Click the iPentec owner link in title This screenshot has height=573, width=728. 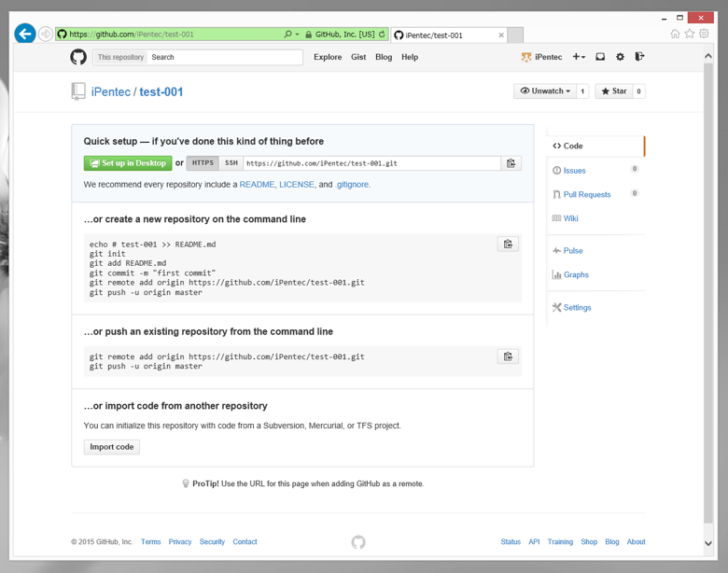click(110, 92)
